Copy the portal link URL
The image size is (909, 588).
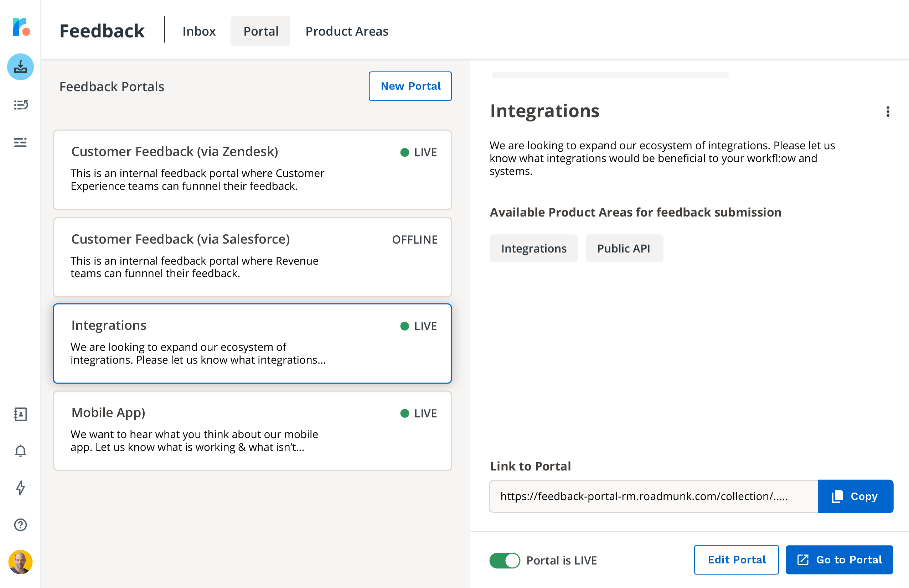click(x=855, y=495)
